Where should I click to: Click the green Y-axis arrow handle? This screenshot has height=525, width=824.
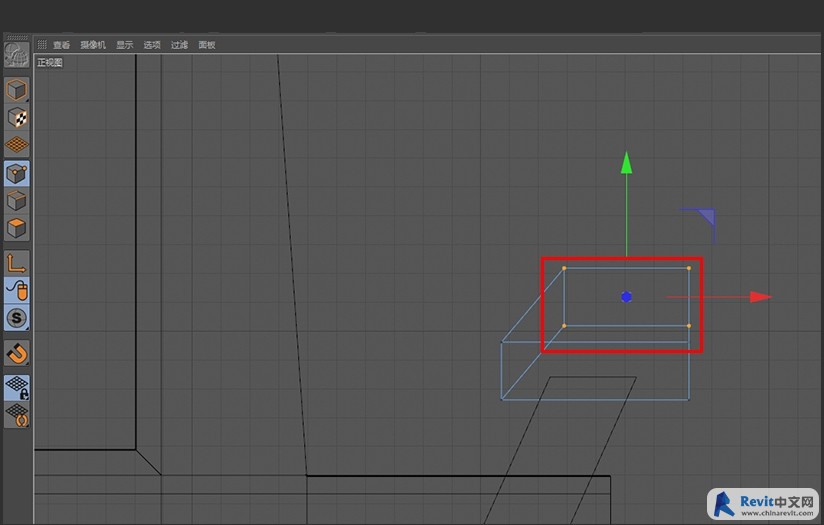[x=626, y=163]
